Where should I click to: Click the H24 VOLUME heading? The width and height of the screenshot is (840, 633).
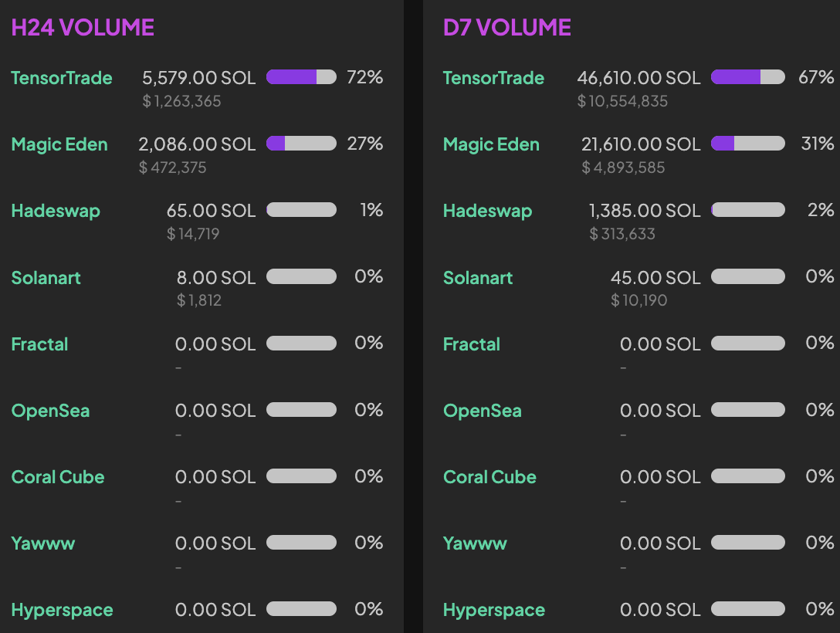click(x=83, y=28)
